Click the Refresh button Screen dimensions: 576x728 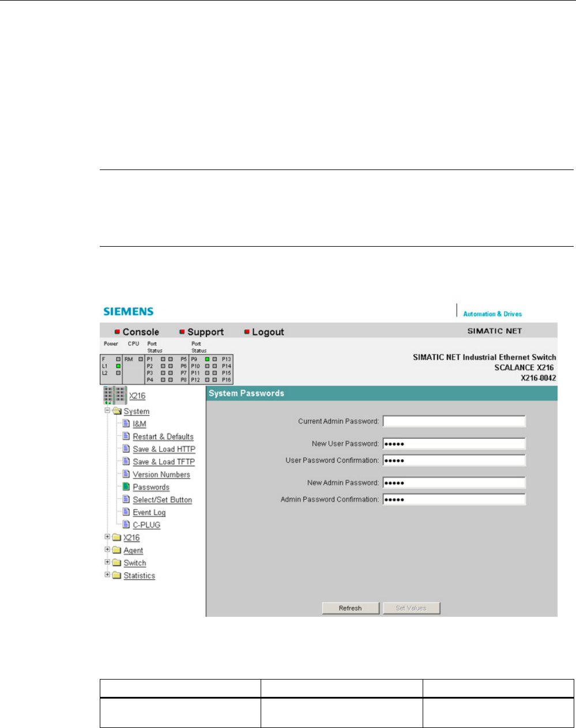351,608
